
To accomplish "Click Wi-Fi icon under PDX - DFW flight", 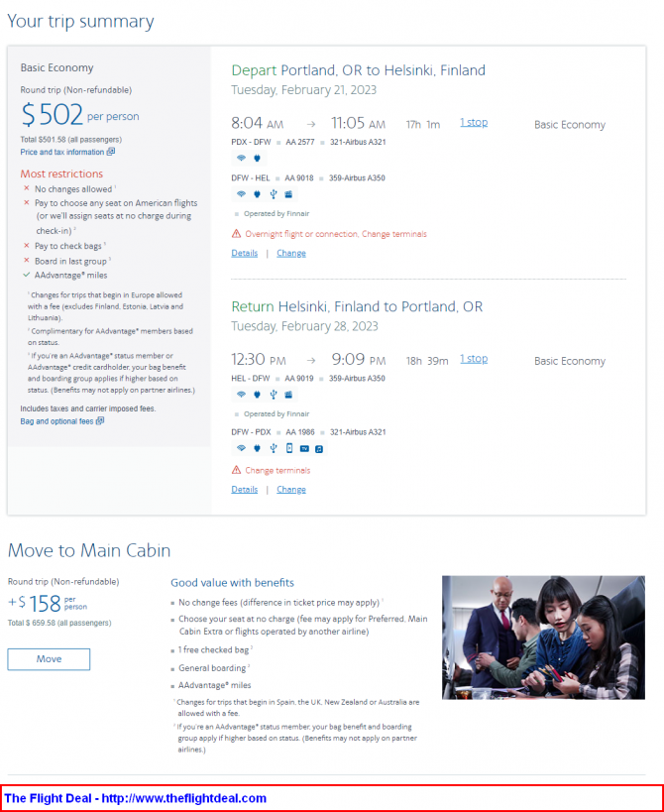I will pos(241,158).
